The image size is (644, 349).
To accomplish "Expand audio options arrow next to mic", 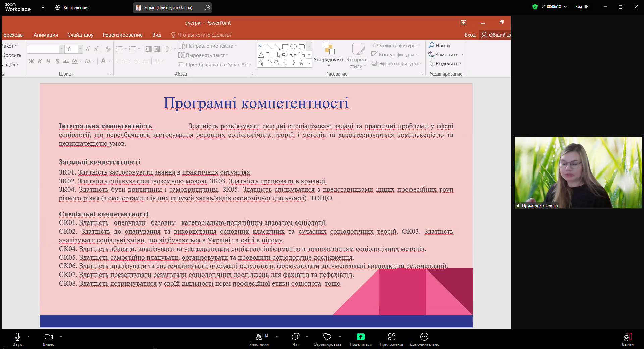I will point(28,336).
